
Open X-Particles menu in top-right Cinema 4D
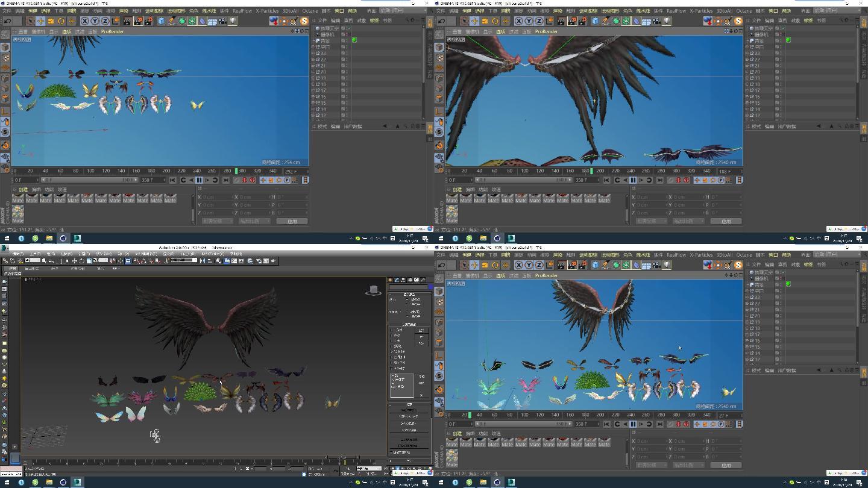(702, 10)
